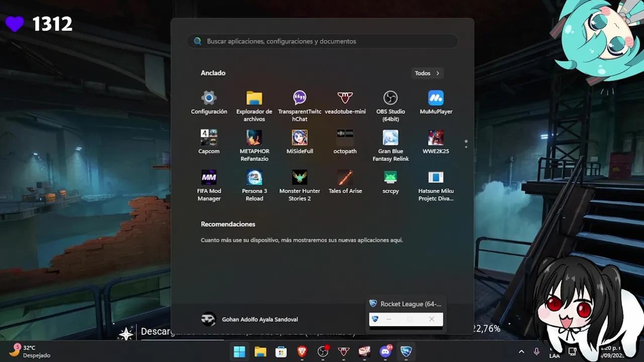Viewport: 644px width, 362px height.
Task: Open the weather widget showing 32°C
Action: (30, 351)
